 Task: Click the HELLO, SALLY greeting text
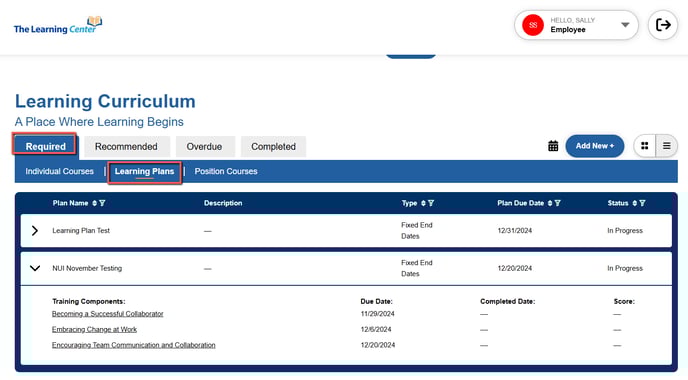pyautogui.click(x=573, y=20)
